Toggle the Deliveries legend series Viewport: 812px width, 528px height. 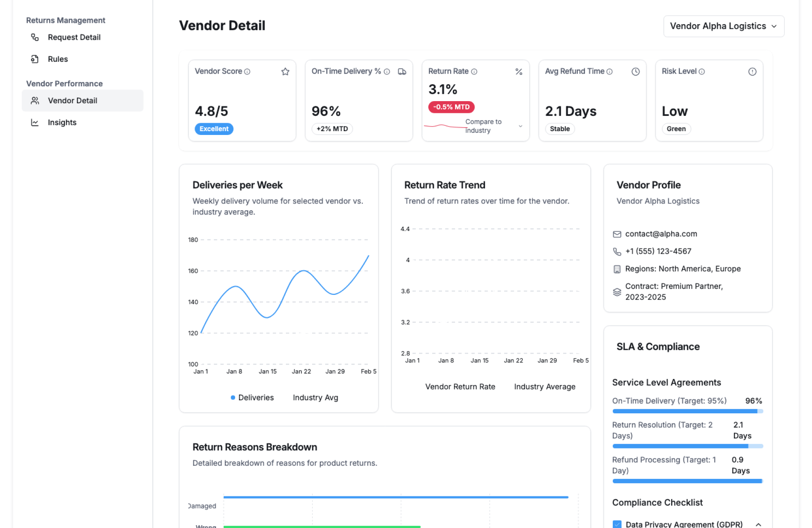[252, 398]
